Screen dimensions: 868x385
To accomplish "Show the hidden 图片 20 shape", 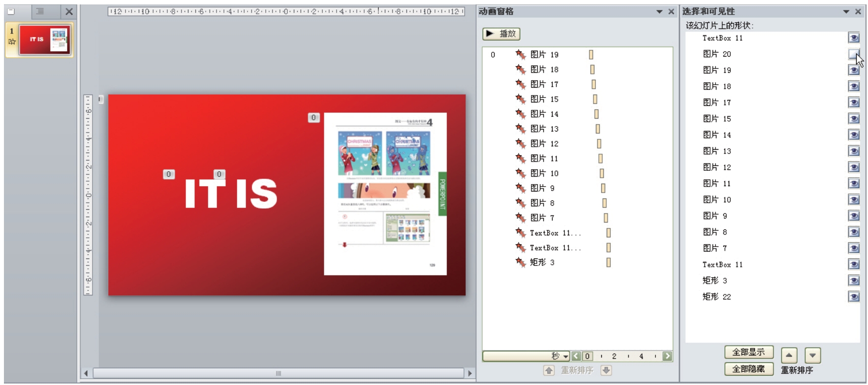I will (853, 54).
